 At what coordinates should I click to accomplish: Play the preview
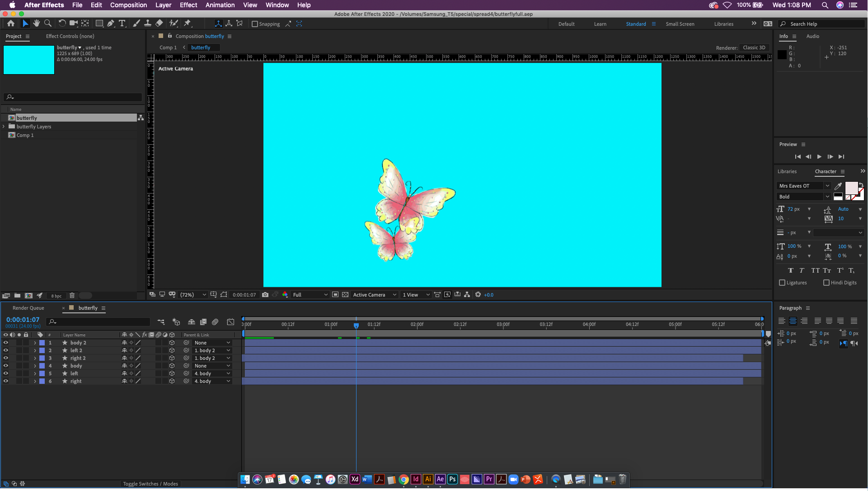point(819,157)
